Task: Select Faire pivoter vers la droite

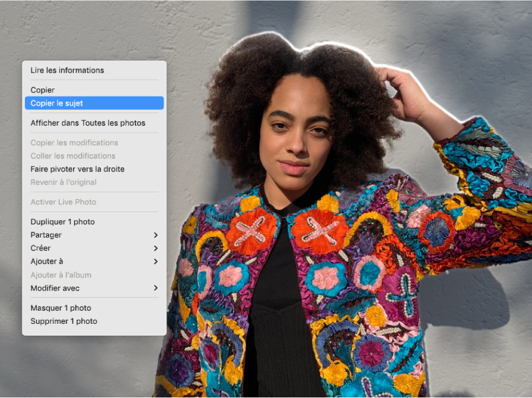Action: tap(77, 169)
